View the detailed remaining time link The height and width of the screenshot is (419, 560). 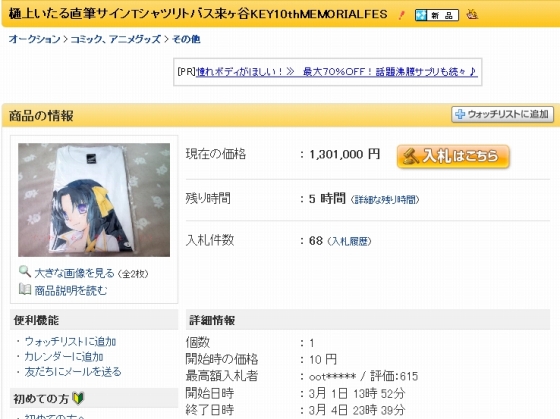click(385, 200)
